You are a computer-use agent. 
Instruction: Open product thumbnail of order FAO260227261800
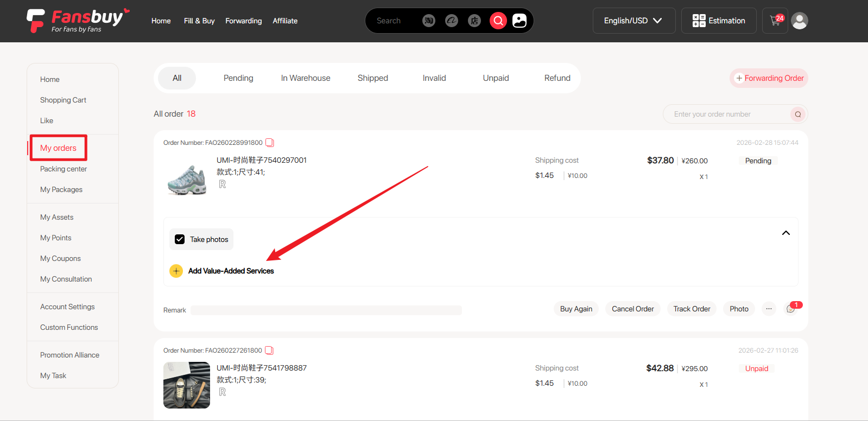(x=187, y=385)
